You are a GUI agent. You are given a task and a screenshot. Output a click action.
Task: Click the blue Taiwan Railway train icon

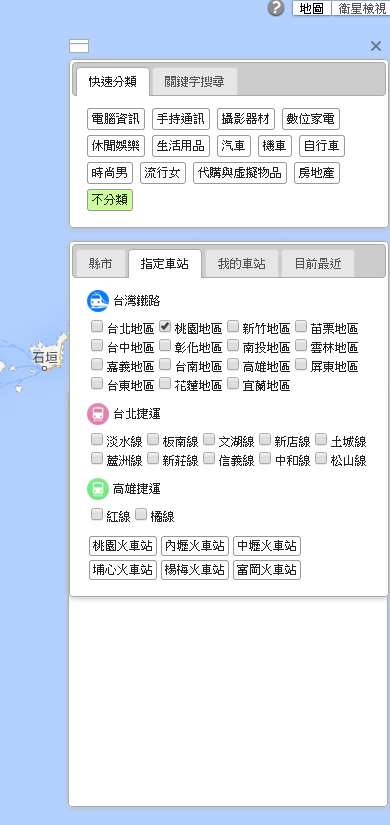[98, 301]
